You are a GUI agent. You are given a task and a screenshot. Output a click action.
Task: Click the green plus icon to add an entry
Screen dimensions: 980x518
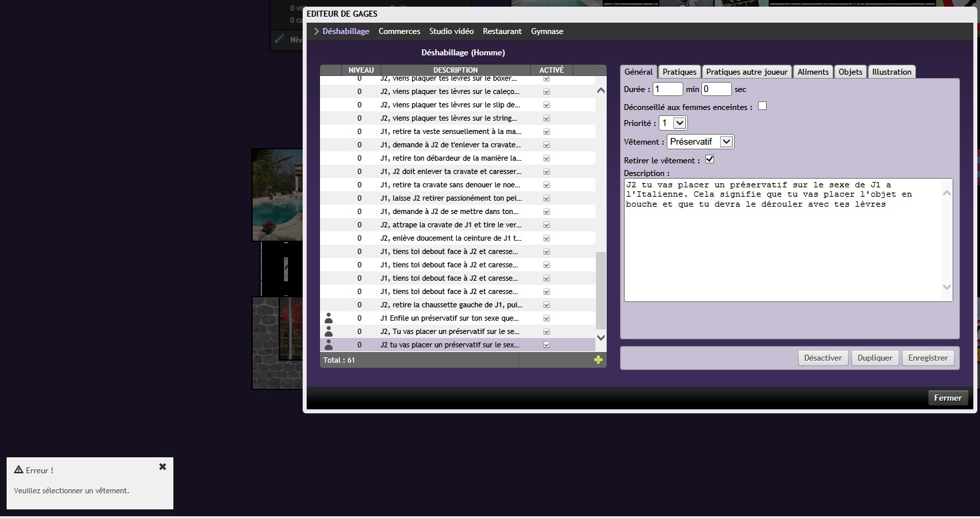598,360
